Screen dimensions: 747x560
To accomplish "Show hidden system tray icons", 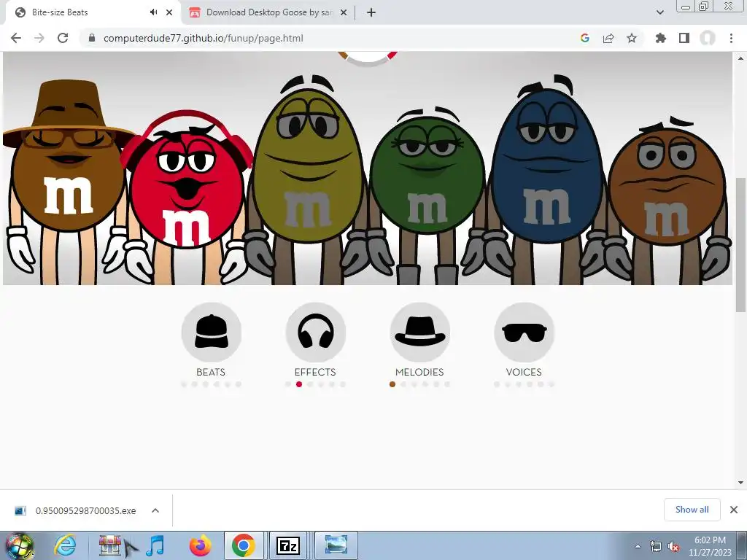I will point(638,546).
